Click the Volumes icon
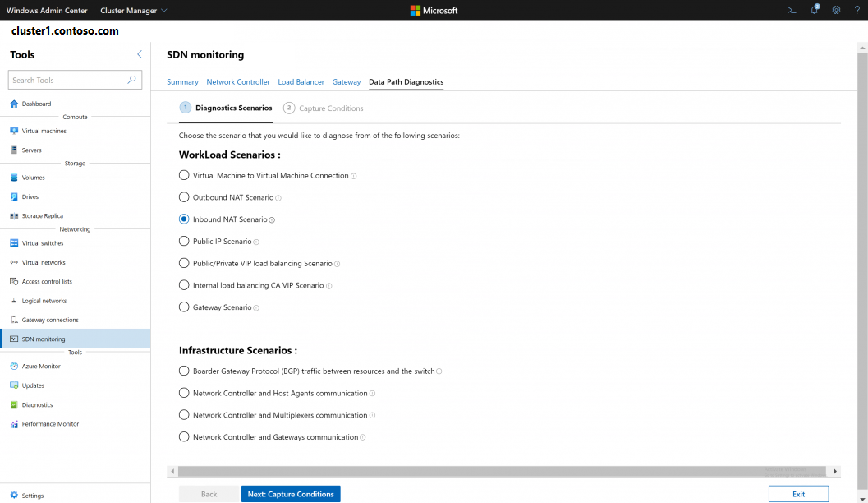 pyautogui.click(x=14, y=178)
